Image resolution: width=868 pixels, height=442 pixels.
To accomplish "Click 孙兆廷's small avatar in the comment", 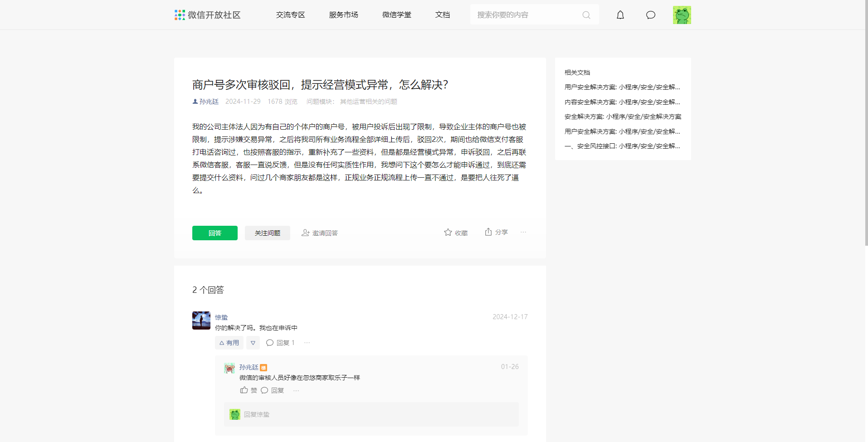I will (229, 368).
